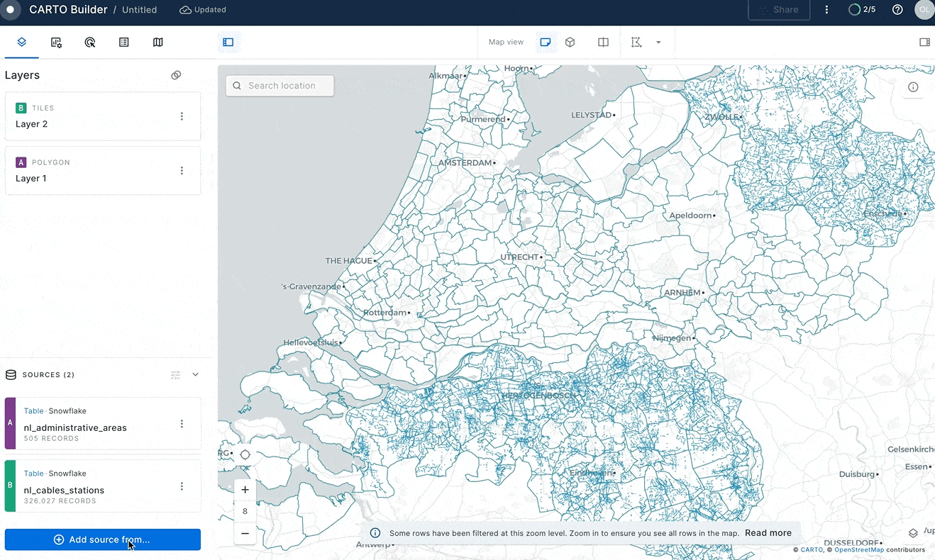Open nl_administrative_areas options menu
The width and height of the screenshot is (935, 560).
(182, 423)
